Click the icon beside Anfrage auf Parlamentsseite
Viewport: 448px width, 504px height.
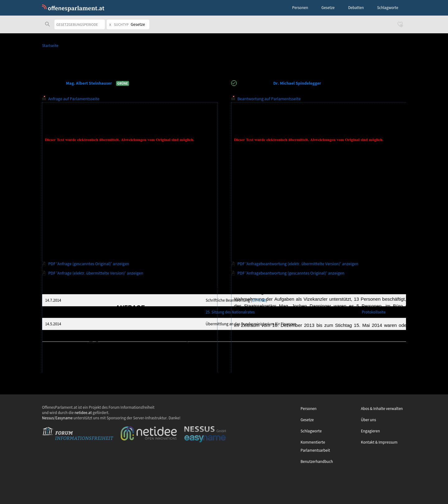point(44,98)
